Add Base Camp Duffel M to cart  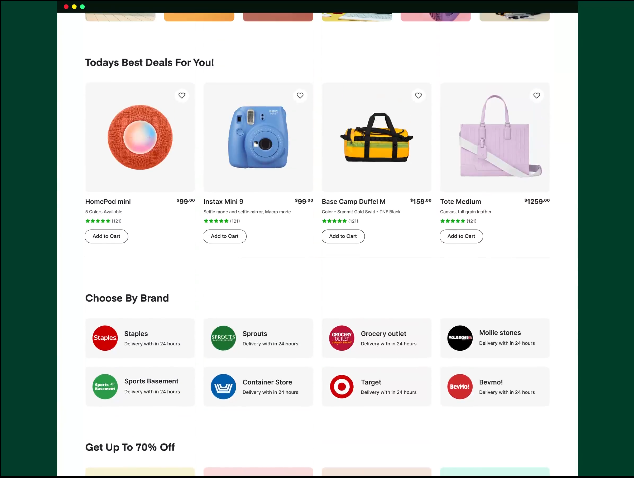pos(343,236)
